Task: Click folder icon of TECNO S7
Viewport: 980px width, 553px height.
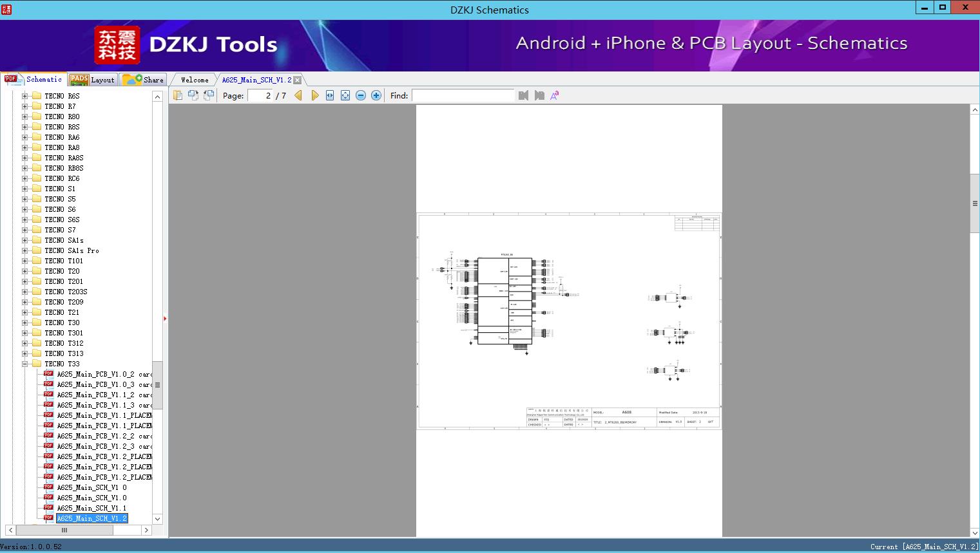Action: tap(37, 230)
